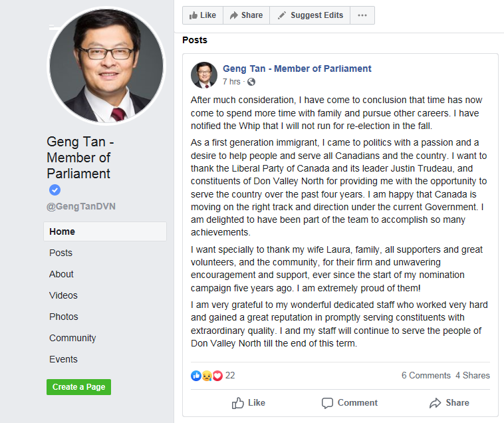The image size is (504, 423).
Task: Like the post using bottom Like button
Action: [248, 403]
